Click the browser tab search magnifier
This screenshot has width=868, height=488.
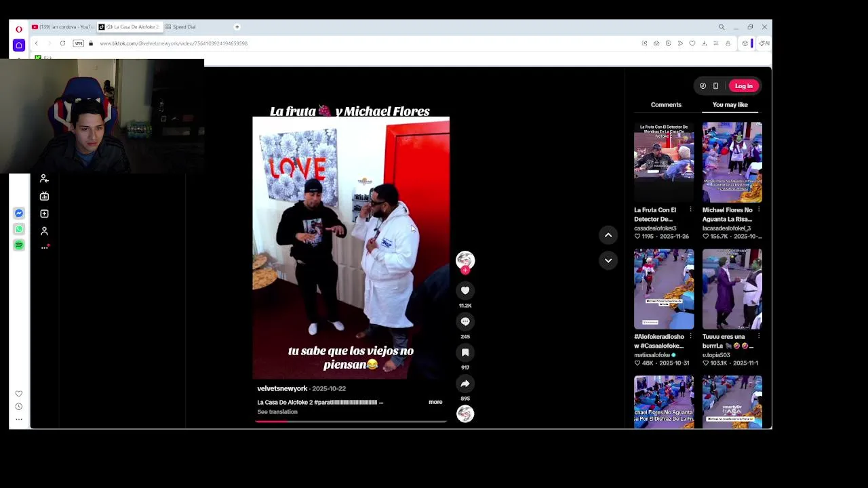point(722,27)
